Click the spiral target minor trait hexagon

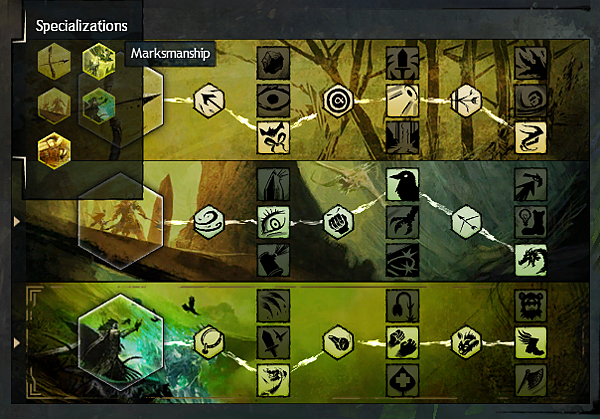click(338, 101)
